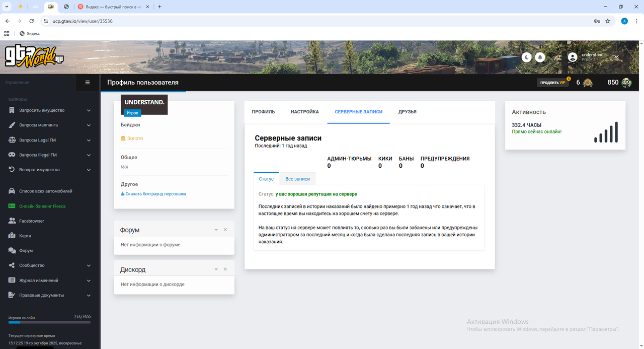Screen dimensions: 644x349
Task: Open Список всех автомобилей page
Action: [x=46, y=191]
